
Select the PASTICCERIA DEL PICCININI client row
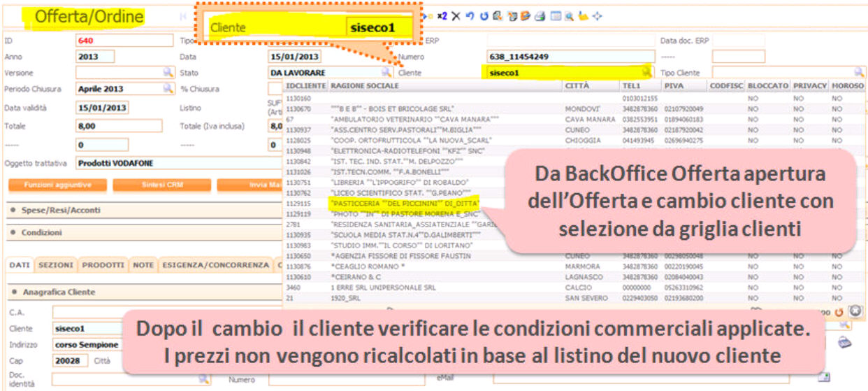click(x=405, y=203)
